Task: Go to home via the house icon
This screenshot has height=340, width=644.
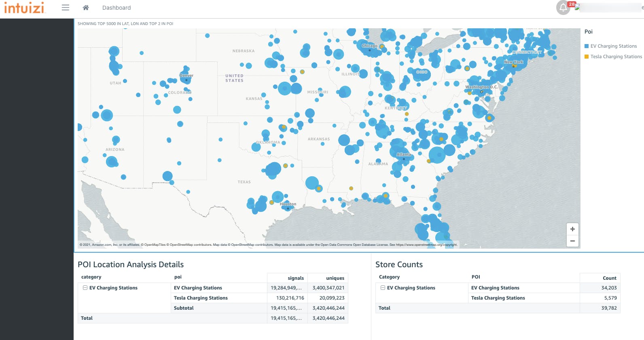Action: (x=86, y=8)
